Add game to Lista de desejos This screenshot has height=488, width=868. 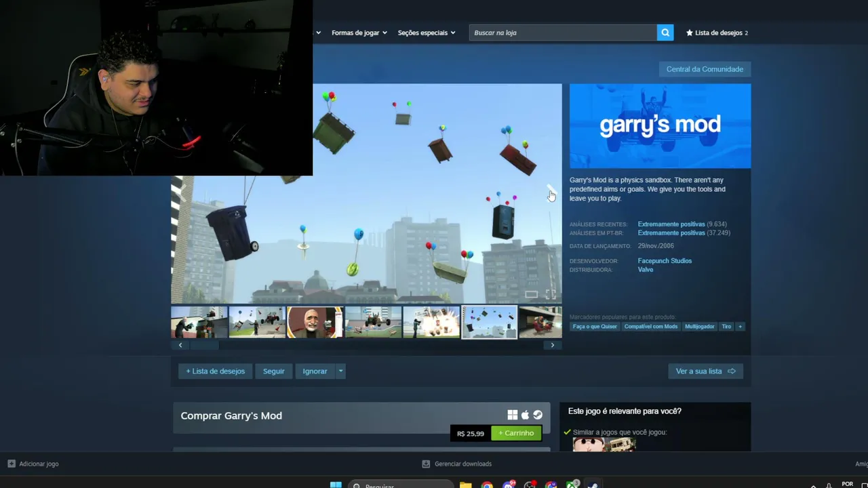[x=215, y=371]
